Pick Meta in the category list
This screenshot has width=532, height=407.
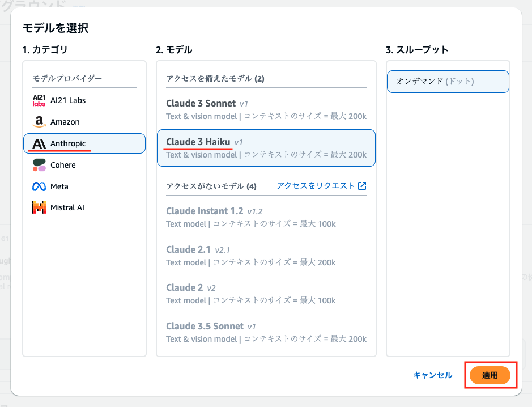click(x=84, y=186)
